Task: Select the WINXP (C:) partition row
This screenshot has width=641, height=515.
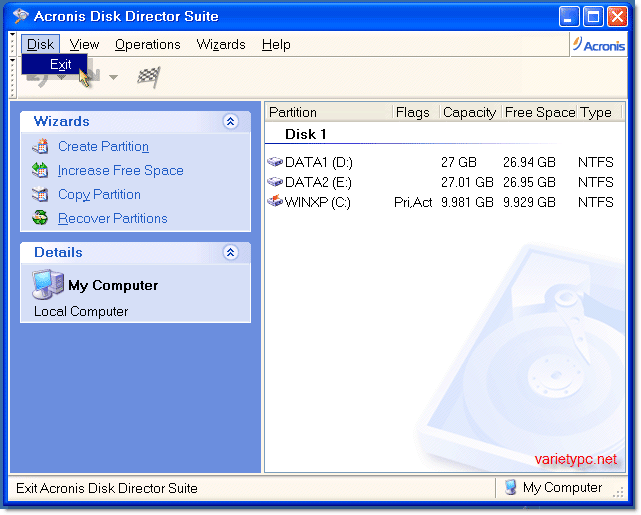Action: pos(441,202)
